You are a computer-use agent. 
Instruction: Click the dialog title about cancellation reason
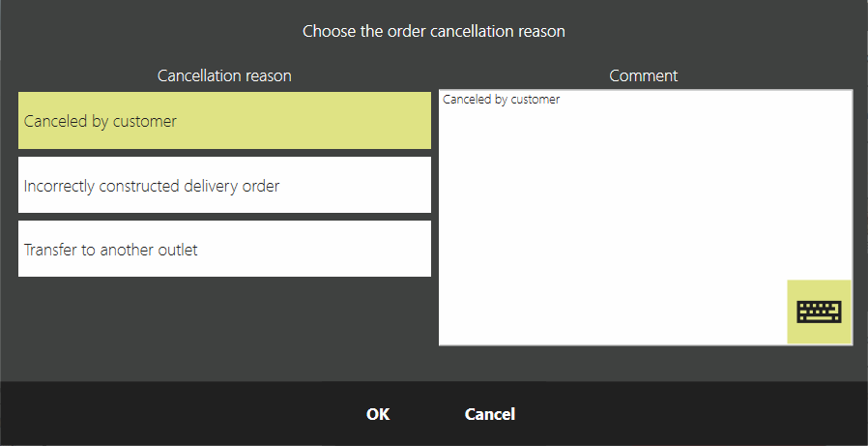point(433,31)
